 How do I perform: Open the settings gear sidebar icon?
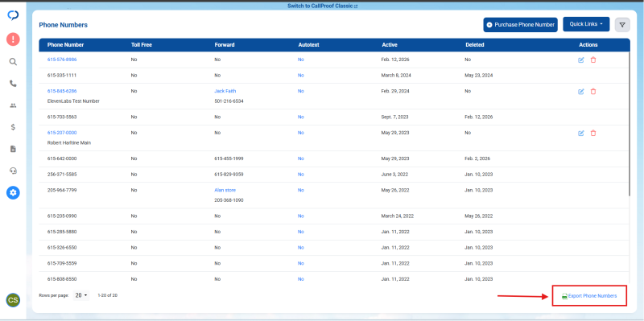pyautogui.click(x=13, y=192)
